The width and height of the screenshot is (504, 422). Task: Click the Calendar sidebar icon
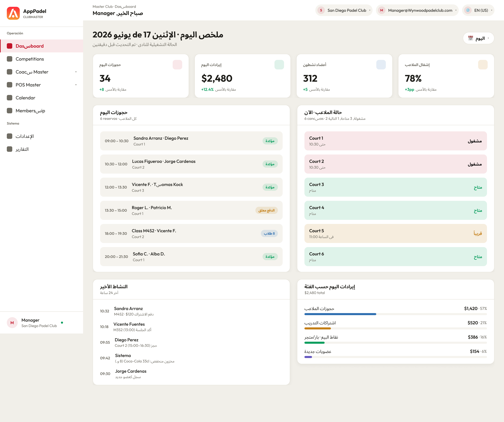coord(10,98)
